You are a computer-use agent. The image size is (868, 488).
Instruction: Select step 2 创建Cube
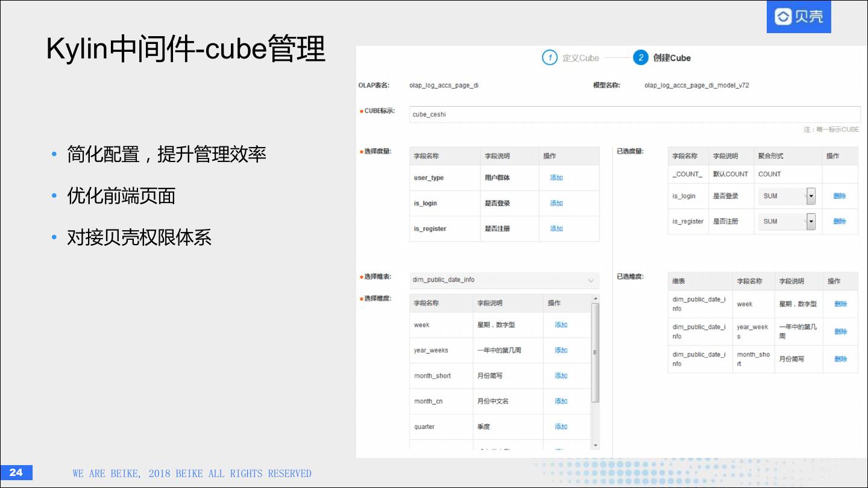[662, 58]
